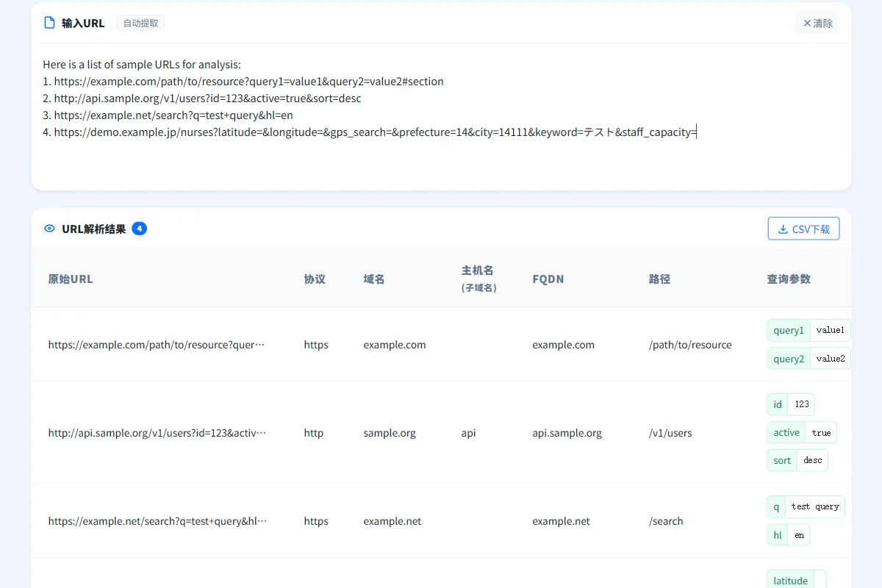
Task: Click the sort desc parameter tag
Action: [x=797, y=460]
